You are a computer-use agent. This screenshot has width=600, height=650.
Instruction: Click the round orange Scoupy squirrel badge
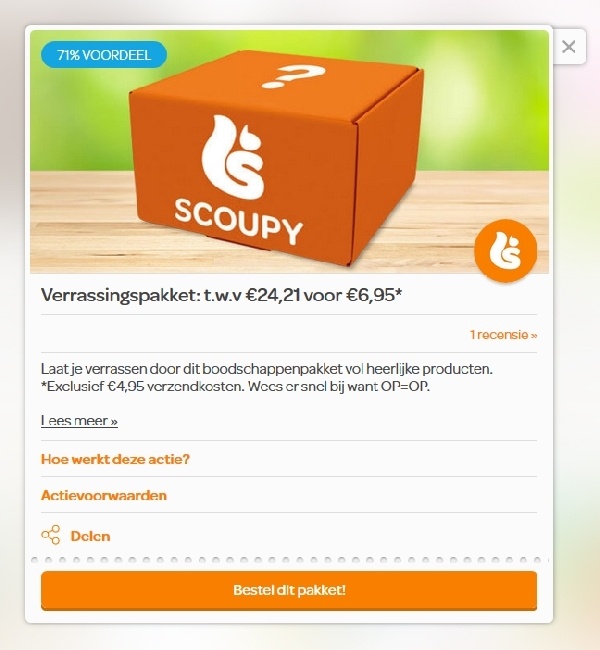(505, 251)
